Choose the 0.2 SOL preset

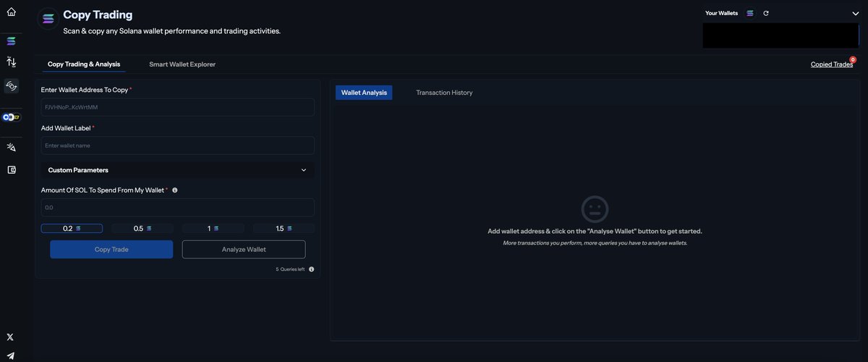tap(72, 228)
